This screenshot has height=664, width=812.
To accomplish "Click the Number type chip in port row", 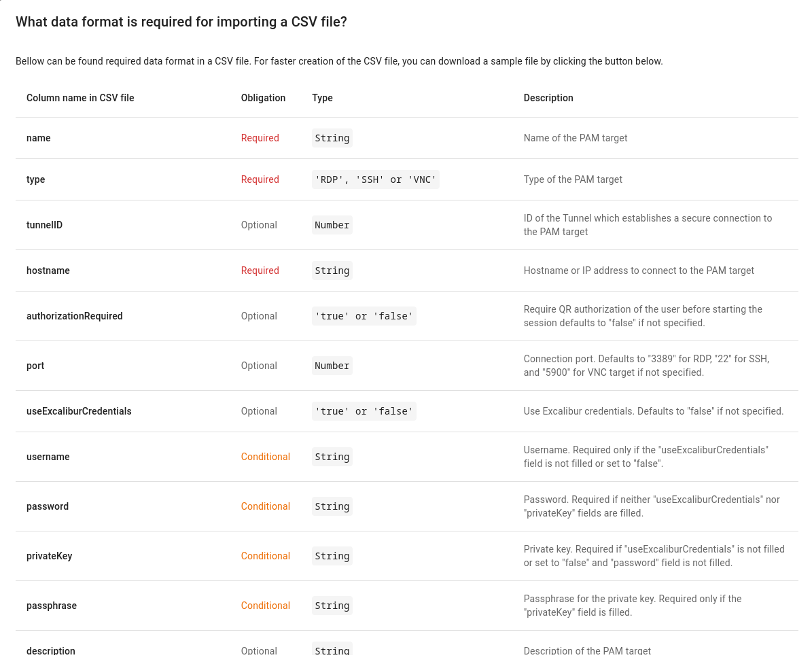I will click(x=332, y=366).
